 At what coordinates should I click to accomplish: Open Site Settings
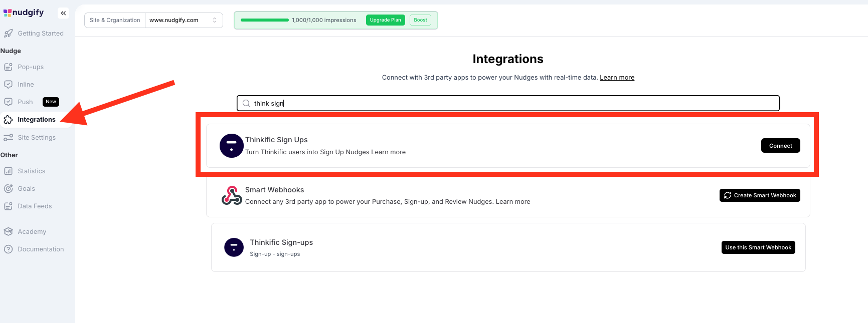pos(37,138)
